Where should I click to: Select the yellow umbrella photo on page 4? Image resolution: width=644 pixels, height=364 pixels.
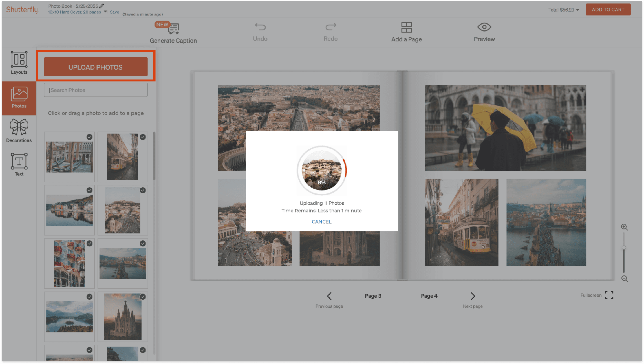tap(506, 128)
